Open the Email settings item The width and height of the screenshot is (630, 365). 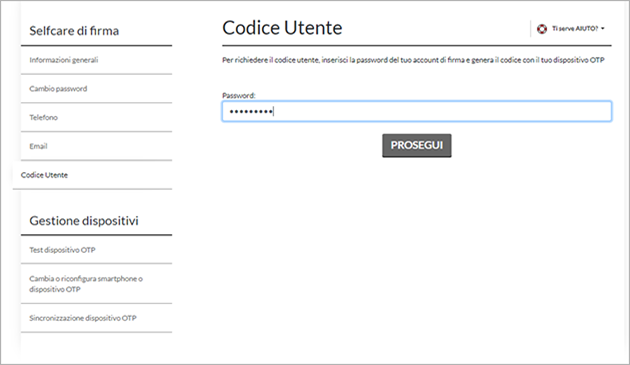[x=96, y=146]
